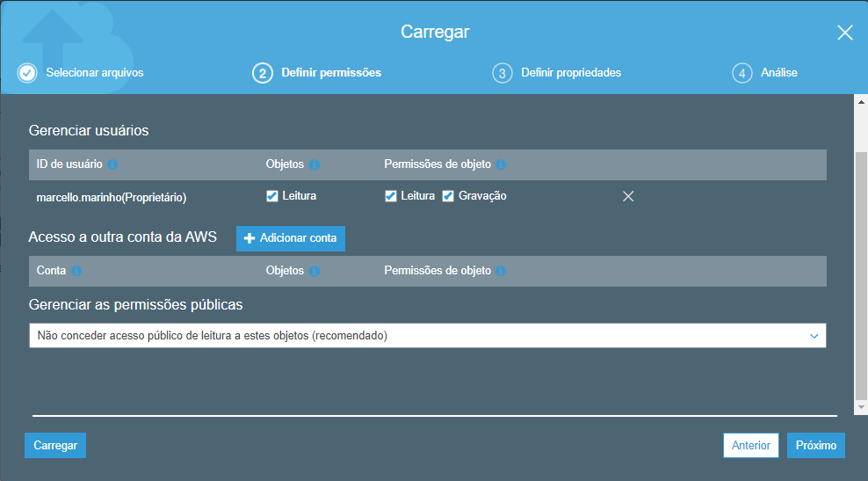Click info icon beside Permissões de objeto in user table
This screenshot has height=481, width=868.
pos(501,164)
